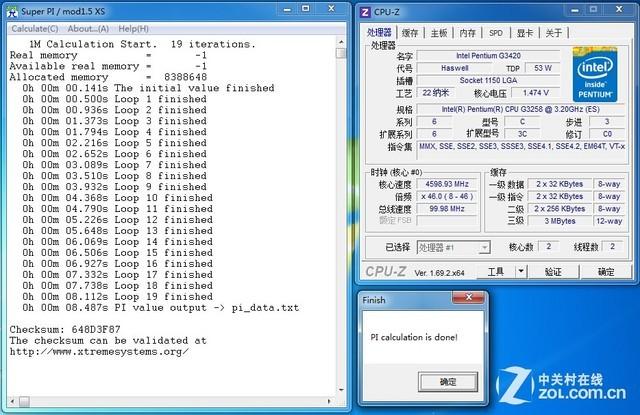Click the 'x 46.0 ( 8 - 46 )' multiplier value
Viewport: 640px width, 415px height.
447,196
